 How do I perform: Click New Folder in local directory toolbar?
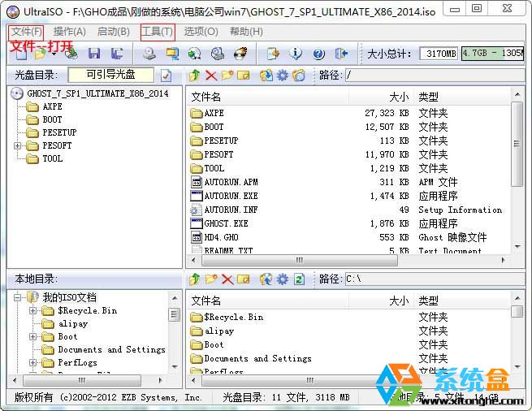click(210, 279)
